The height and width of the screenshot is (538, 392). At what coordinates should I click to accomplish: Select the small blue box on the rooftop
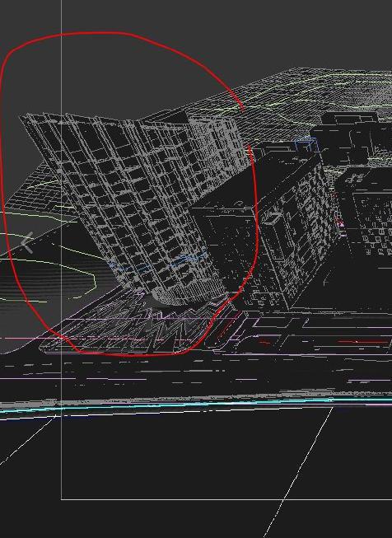306,144
